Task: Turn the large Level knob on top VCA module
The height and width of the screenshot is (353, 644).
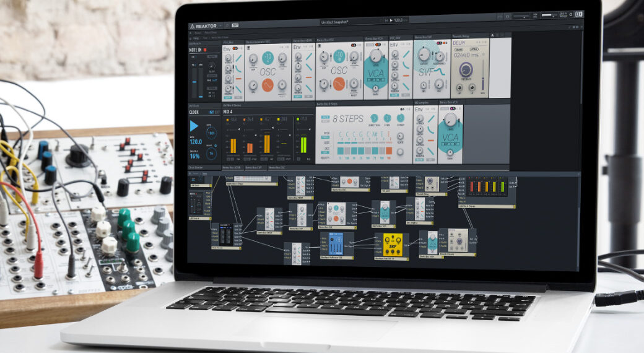Action: click(375, 55)
